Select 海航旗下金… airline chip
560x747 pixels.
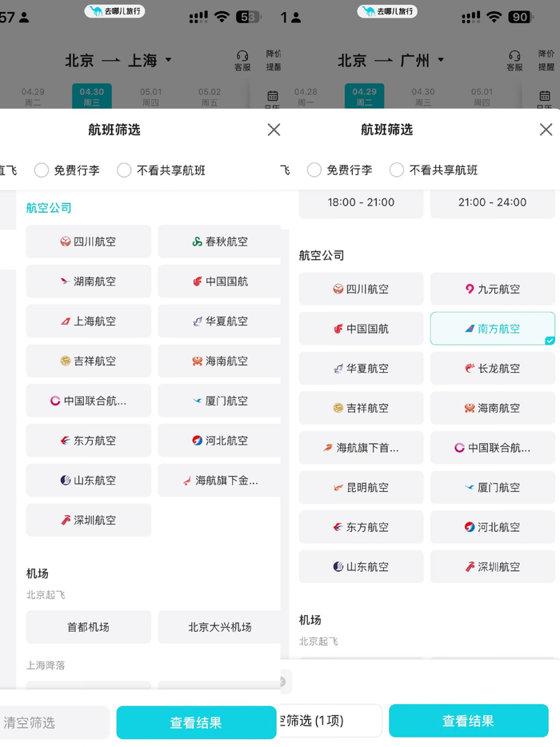tap(219, 480)
